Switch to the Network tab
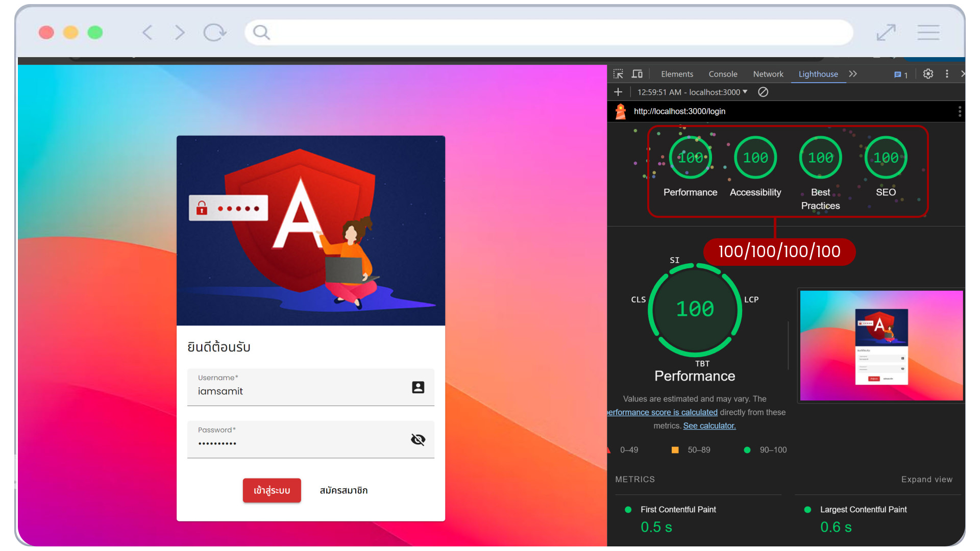This screenshot has width=980, height=551. click(x=768, y=74)
